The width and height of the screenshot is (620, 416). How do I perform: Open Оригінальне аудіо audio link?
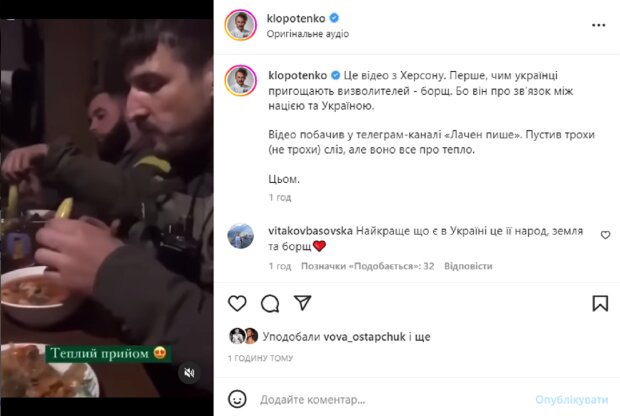click(x=308, y=34)
